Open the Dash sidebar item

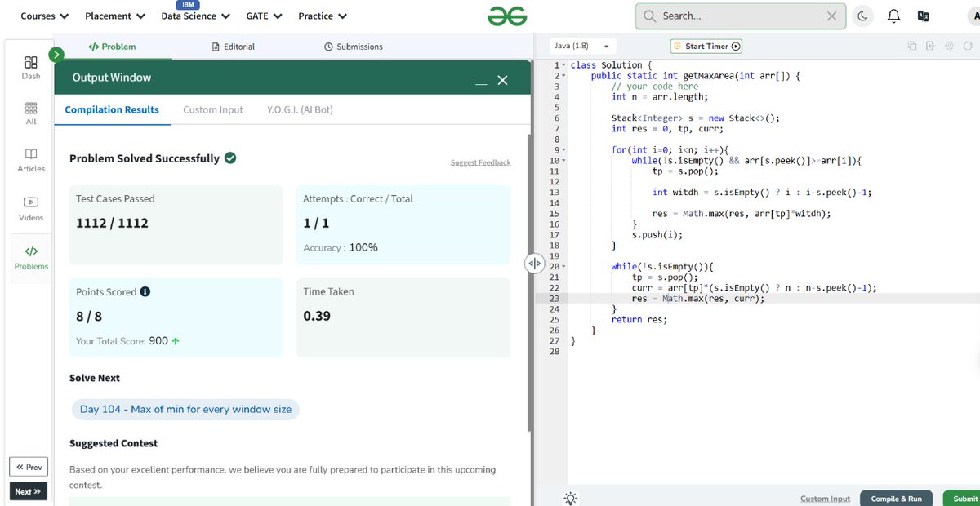click(x=31, y=67)
